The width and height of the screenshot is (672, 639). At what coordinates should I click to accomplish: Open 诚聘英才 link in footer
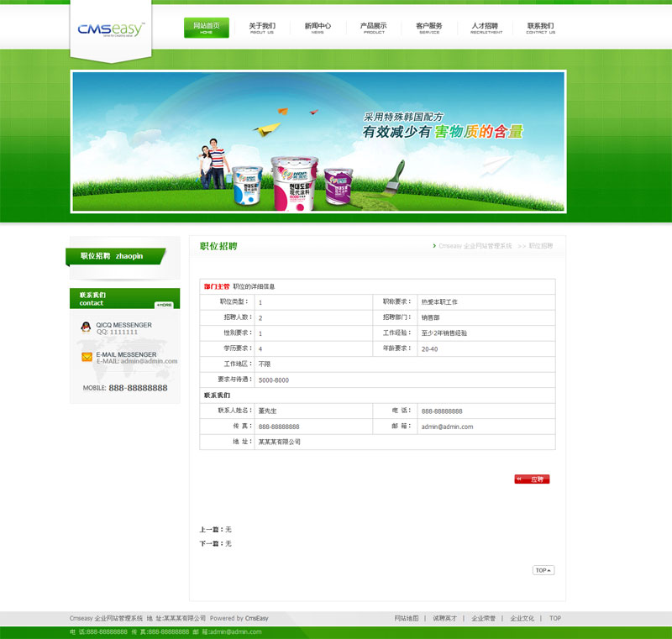[445, 618]
